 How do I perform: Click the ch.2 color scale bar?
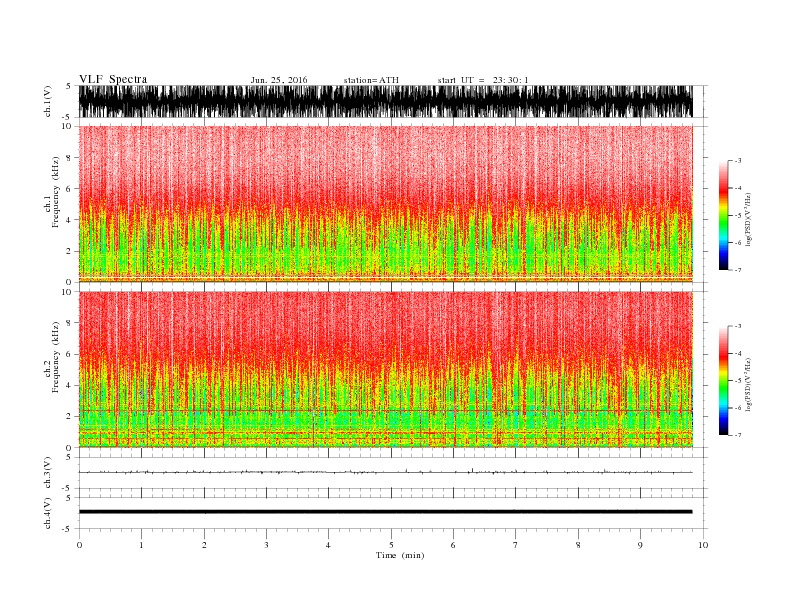723,380
